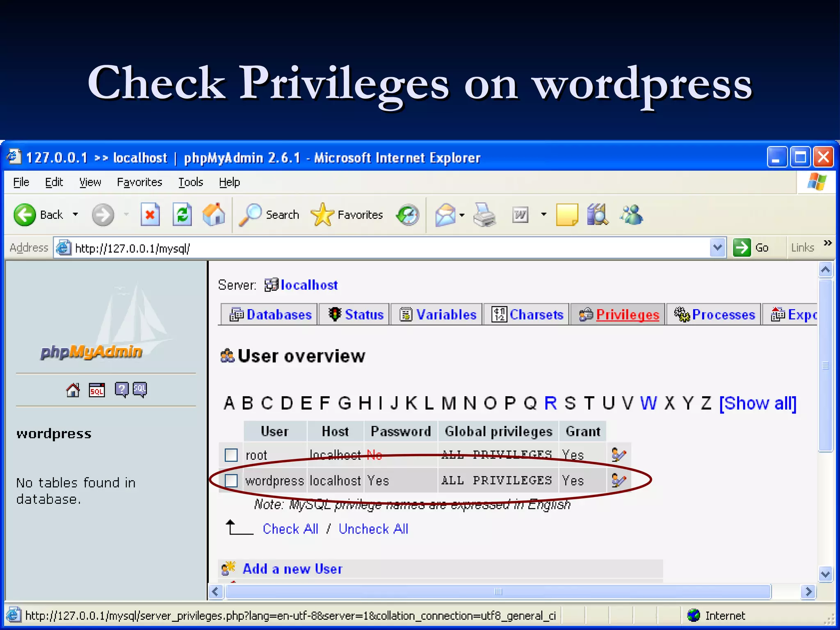Click the scroll down arrow button
Image resolution: width=840 pixels, height=630 pixels.
[825, 574]
